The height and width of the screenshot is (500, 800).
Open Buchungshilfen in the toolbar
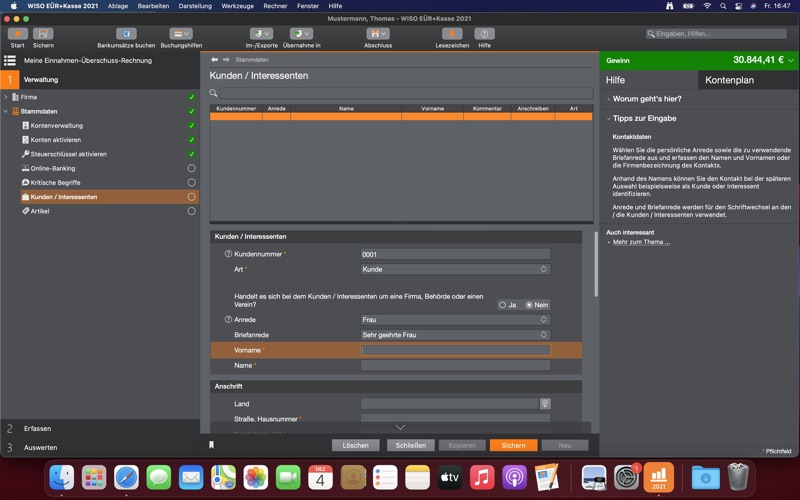(x=181, y=34)
